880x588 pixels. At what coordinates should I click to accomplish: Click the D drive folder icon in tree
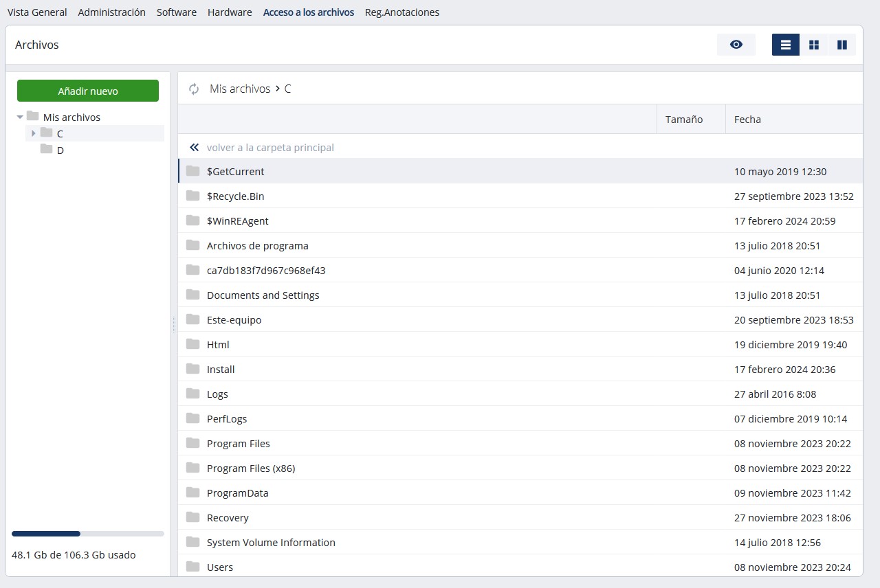pyautogui.click(x=47, y=149)
